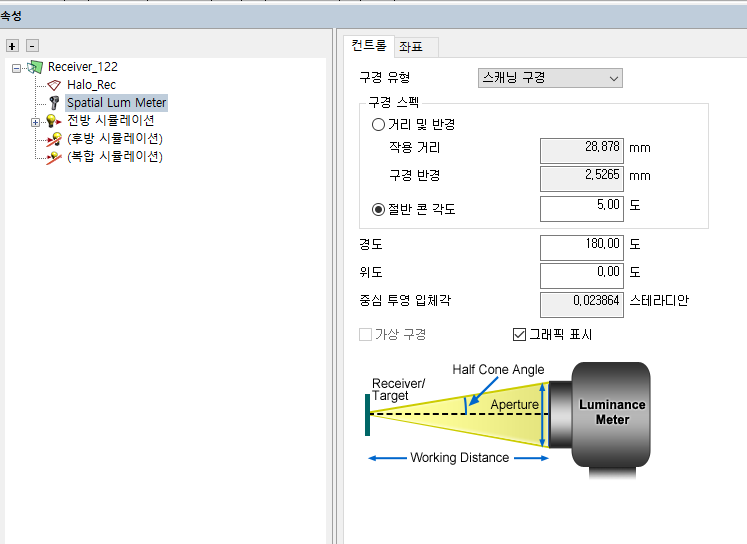The width and height of the screenshot is (747, 544).
Task: Click the 스테라디안 unit label
Action: (659, 301)
